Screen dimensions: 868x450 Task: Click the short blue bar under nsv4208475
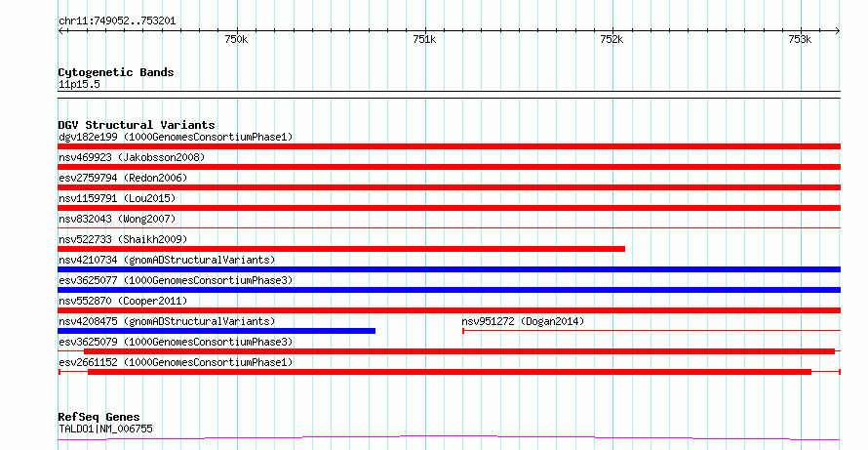217,331
